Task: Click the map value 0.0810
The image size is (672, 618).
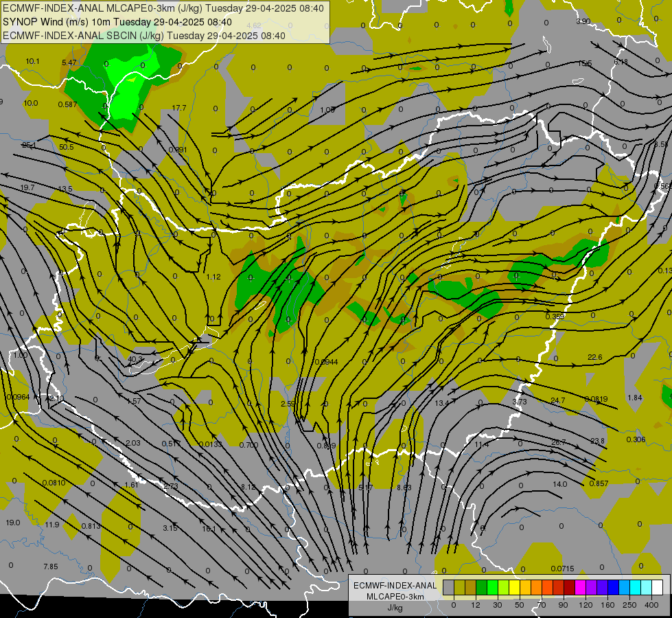Action: [54, 483]
